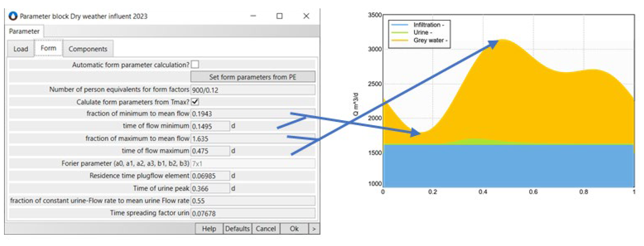Confirm settings with Ok button
Viewport: 644px width, 246px height.
(x=294, y=229)
